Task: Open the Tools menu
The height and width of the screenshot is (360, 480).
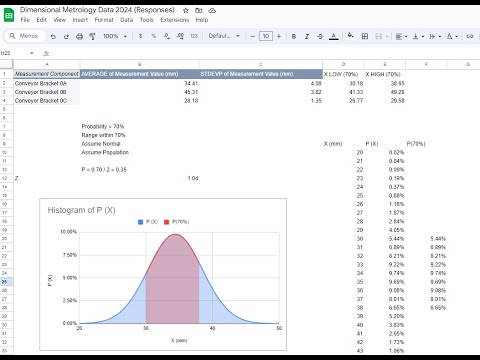Action: [x=147, y=20]
